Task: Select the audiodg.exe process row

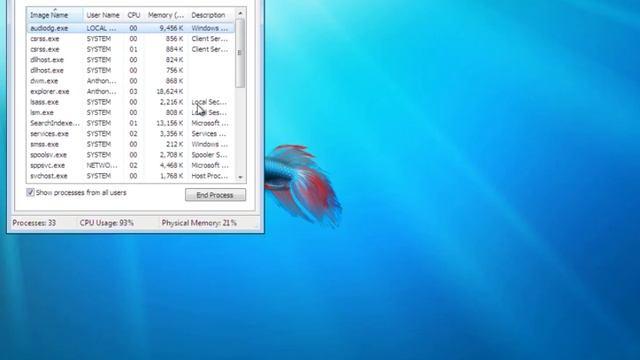Action: pos(131,28)
